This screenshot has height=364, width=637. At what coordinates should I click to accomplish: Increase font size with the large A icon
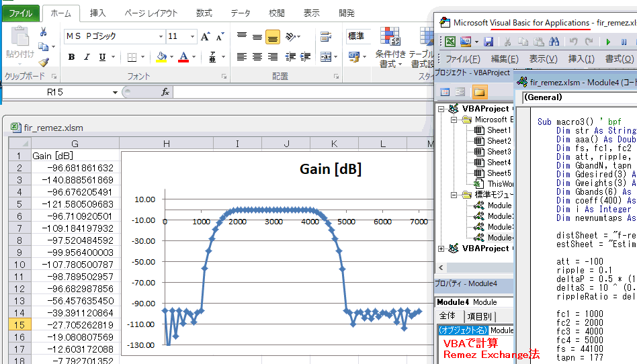tap(205, 36)
